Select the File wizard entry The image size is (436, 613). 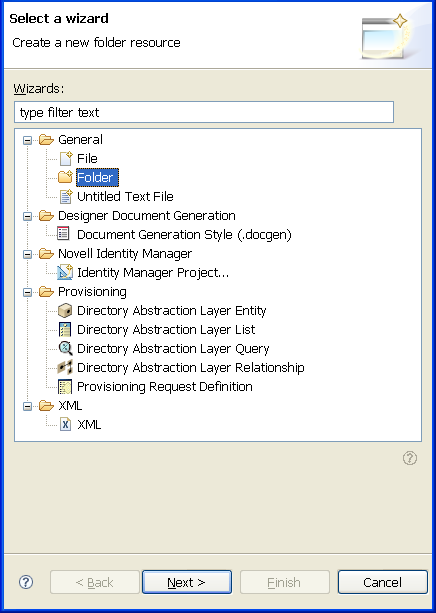point(87,158)
